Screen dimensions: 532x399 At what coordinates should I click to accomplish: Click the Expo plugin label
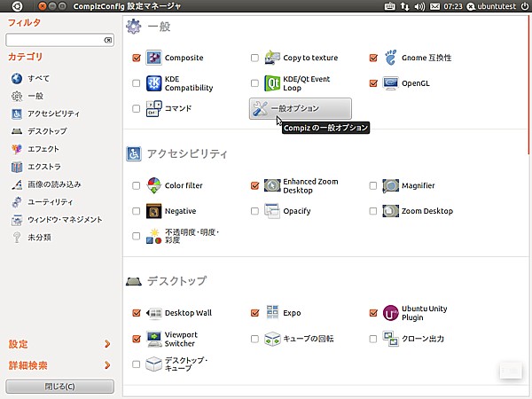pyautogui.click(x=292, y=313)
